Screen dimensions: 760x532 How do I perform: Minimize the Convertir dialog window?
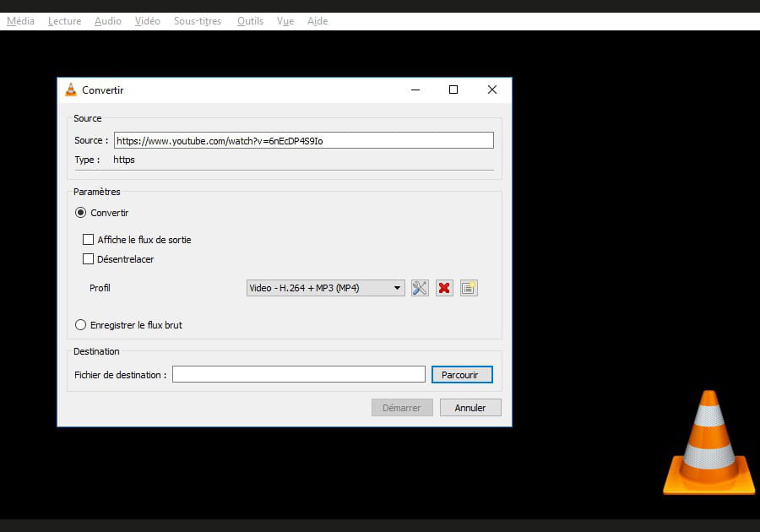click(x=415, y=90)
